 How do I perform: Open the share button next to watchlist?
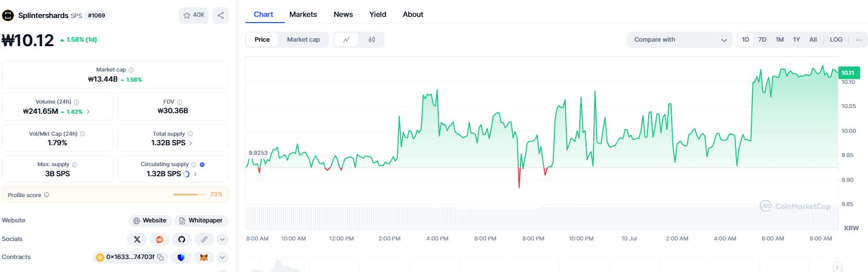pyautogui.click(x=221, y=15)
